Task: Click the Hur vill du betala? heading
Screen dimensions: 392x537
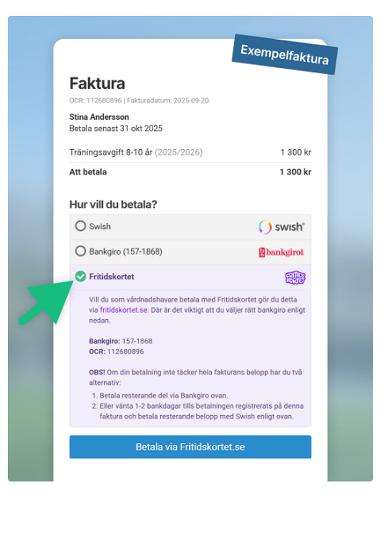Action: [113, 204]
